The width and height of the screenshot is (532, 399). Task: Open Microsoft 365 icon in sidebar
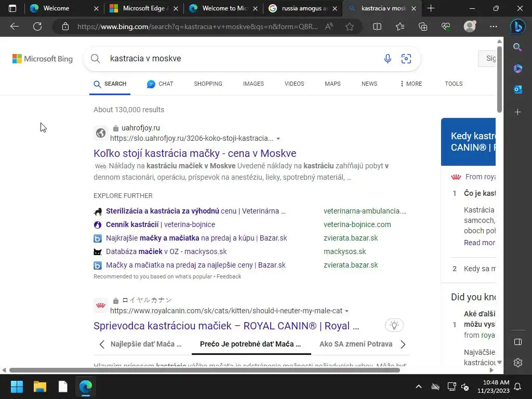[x=517, y=68]
